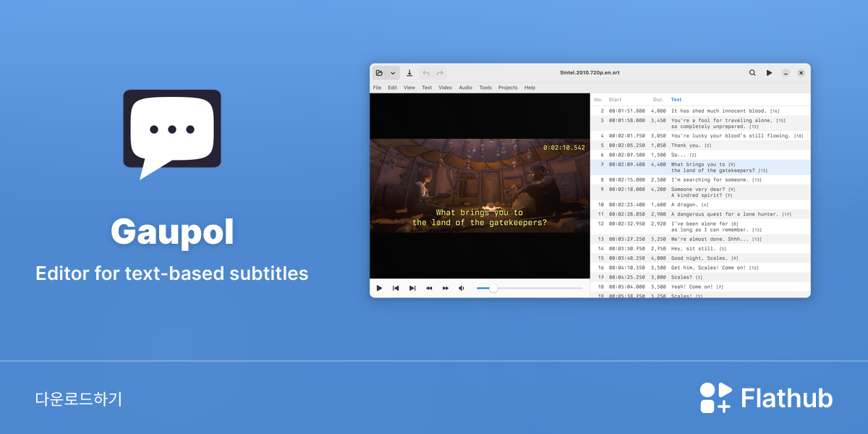868x434 pixels.
Task: Open the Edit menu
Action: (392, 88)
